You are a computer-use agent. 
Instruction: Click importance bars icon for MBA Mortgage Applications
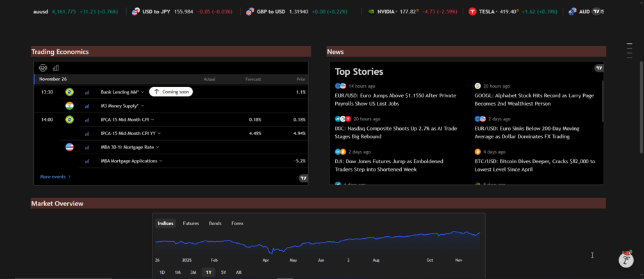click(87, 161)
